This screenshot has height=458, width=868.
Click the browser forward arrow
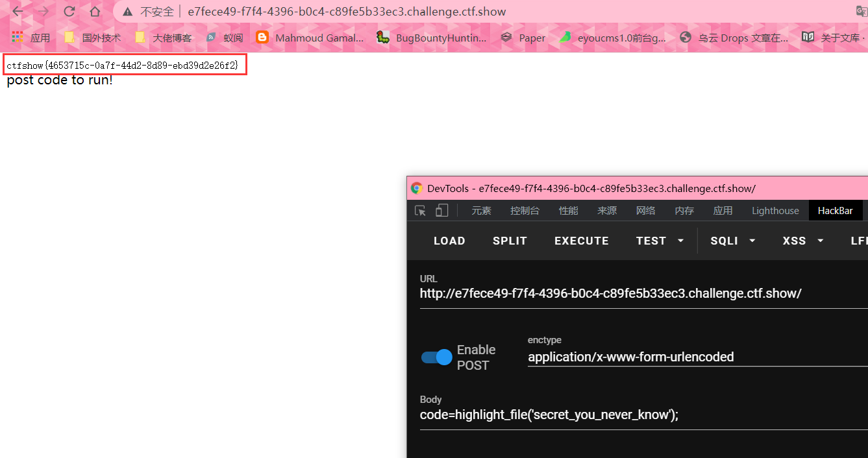(x=43, y=12)
